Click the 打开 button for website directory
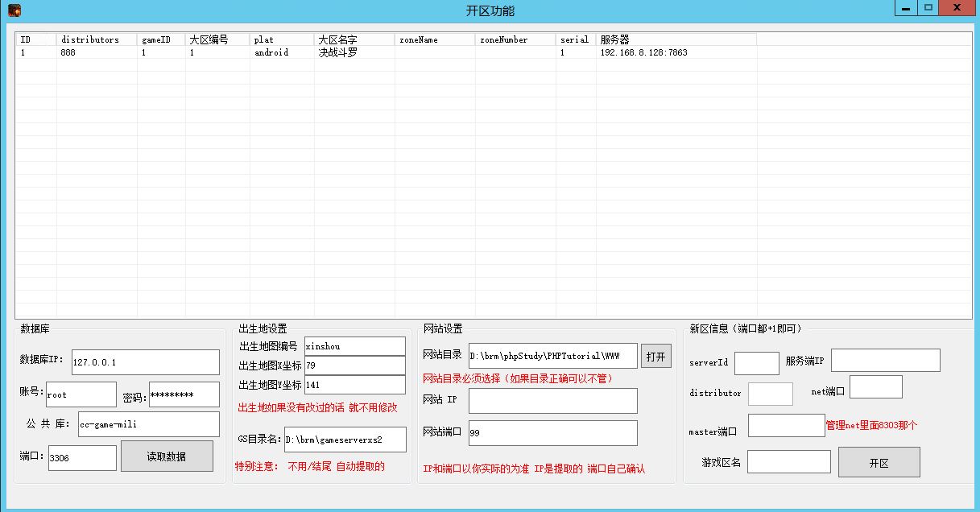 tap(656, 356)
